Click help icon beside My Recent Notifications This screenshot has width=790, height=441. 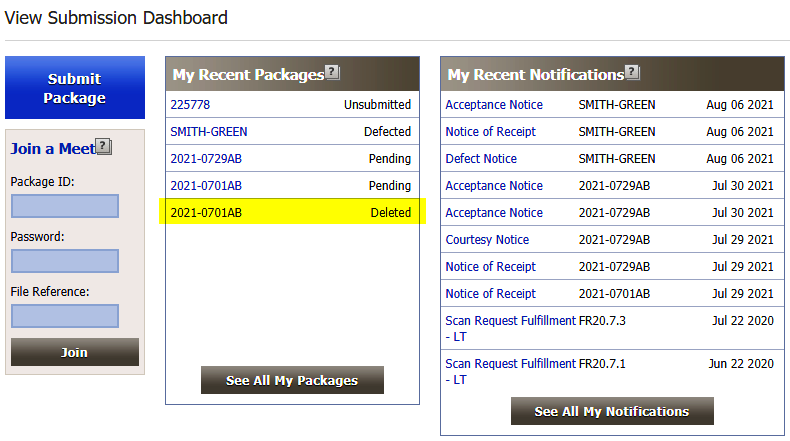[x=632, y=73]
